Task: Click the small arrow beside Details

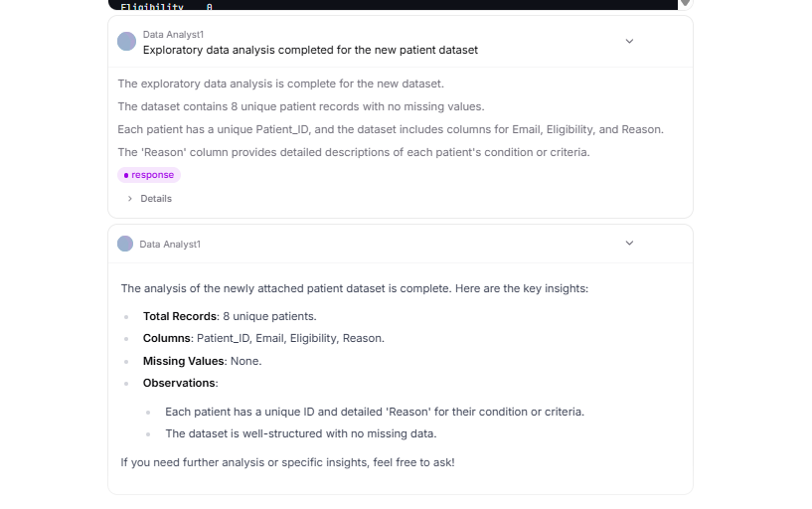Action: (130, 199)
